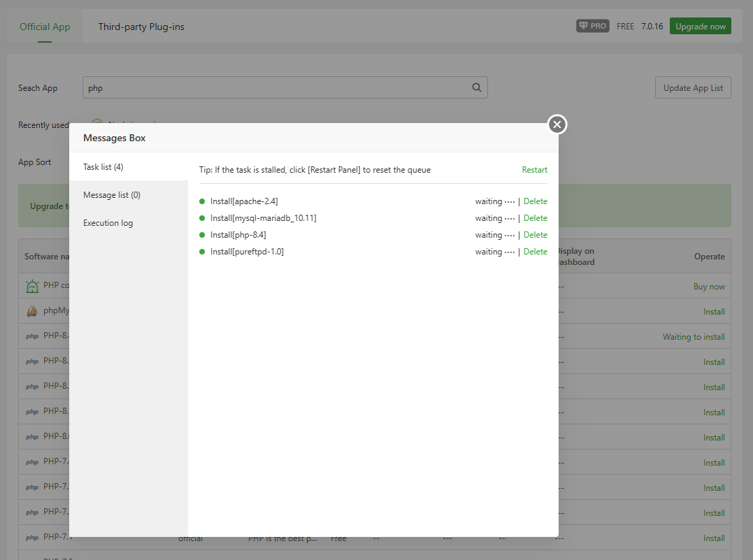This screenshot has height=560, width=753.
Task: Delete the Install[apache-2.4] task
Action: (x=535, y=201)
